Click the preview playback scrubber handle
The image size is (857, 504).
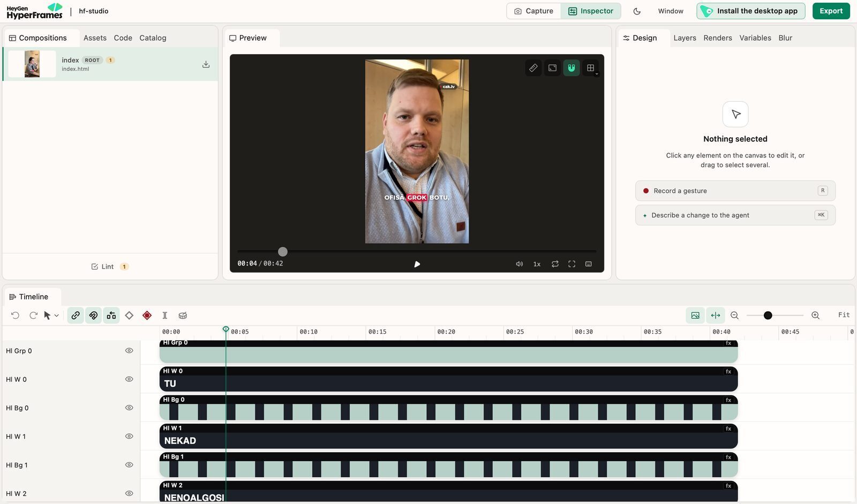click(283, 252)
